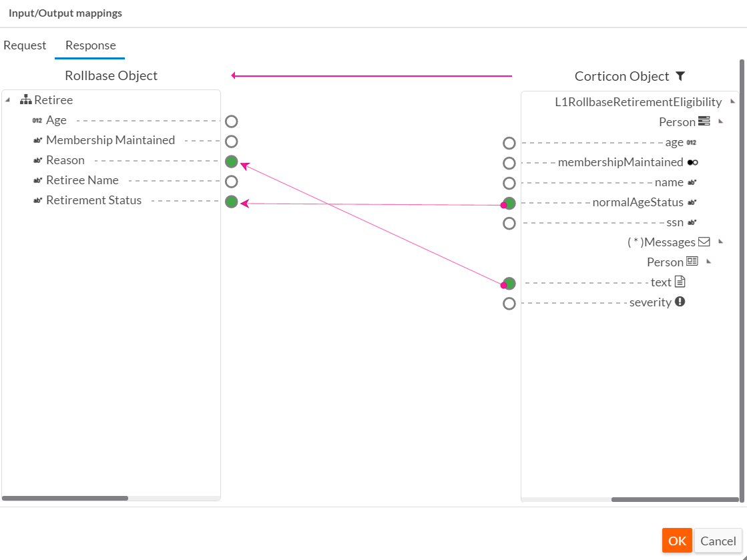Click entity icon next to first Person
Viewport: 747px width, 560px height.
coord(704,121)
